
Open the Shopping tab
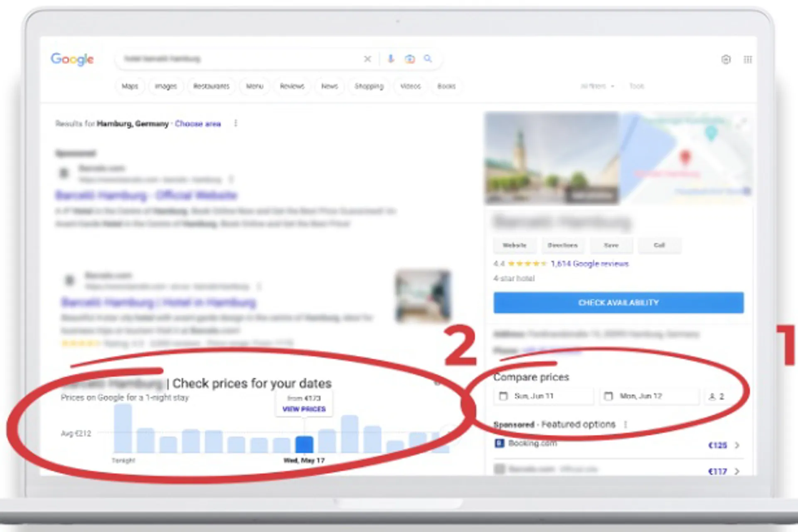click(x=369, y=86)
